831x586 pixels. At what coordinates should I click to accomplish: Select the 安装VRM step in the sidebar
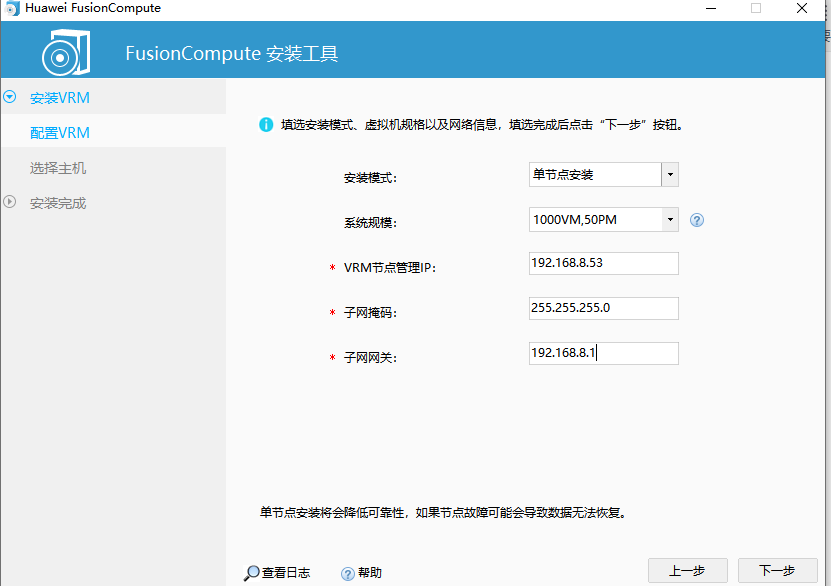point(62,98)
